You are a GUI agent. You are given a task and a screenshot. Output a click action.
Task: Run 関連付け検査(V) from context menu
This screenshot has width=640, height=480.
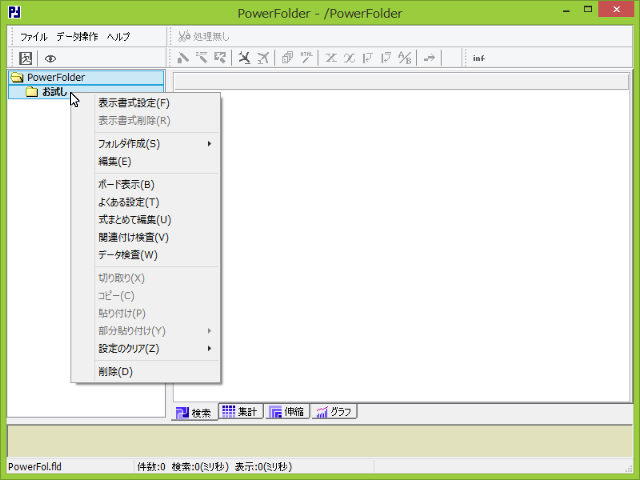[157, 237]
